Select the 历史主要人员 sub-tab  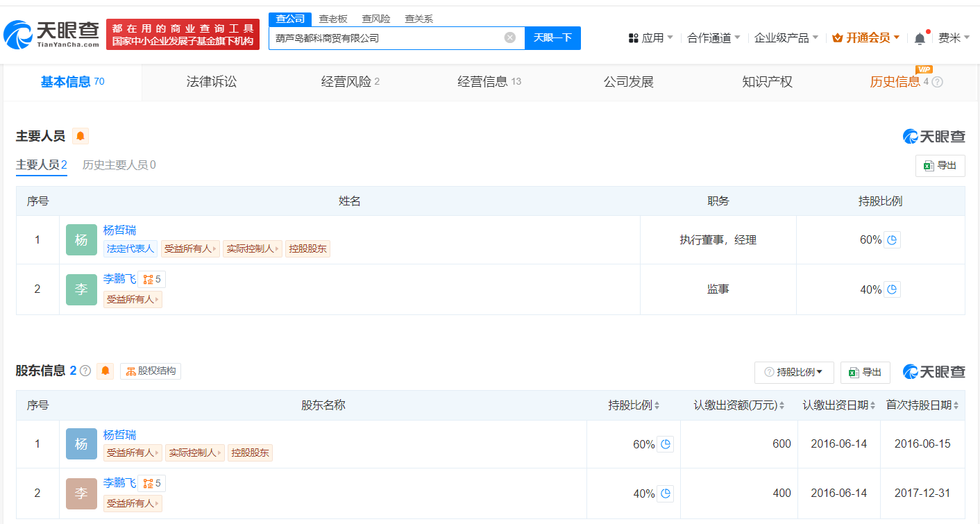coord(119,165)
